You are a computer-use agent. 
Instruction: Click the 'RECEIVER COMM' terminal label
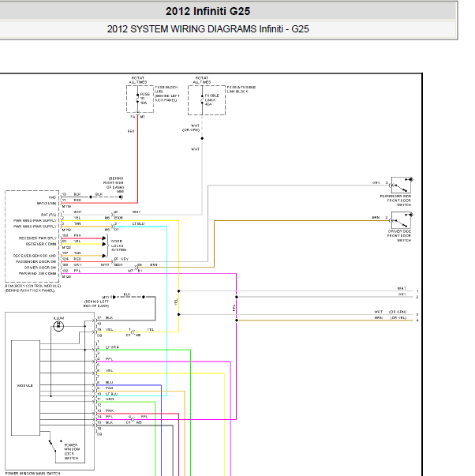[41, 244]
